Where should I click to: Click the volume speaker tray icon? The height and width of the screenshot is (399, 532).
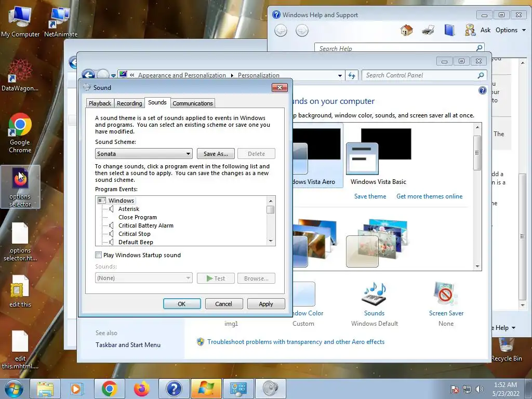pos(480,389)
